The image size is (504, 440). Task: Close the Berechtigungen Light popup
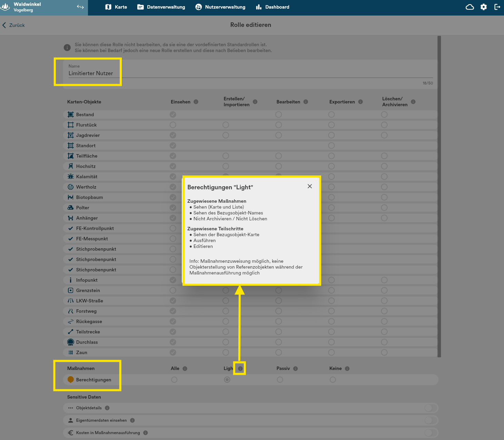click(x=310, y=186)
